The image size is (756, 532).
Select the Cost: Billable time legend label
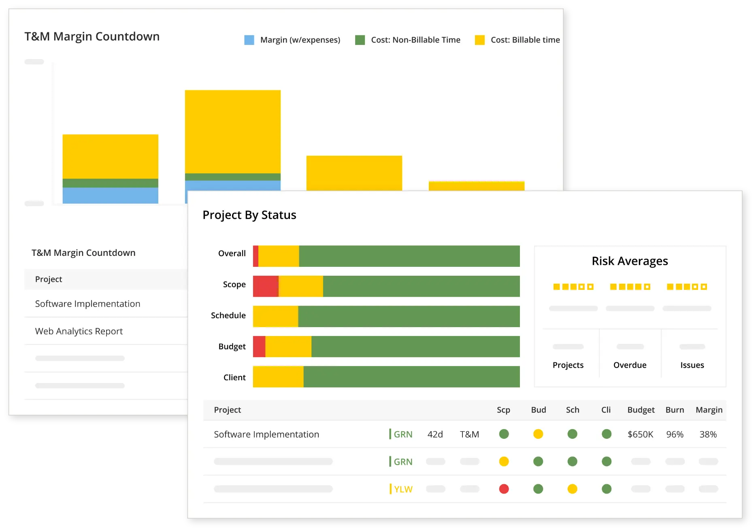(x=525, y=40)
